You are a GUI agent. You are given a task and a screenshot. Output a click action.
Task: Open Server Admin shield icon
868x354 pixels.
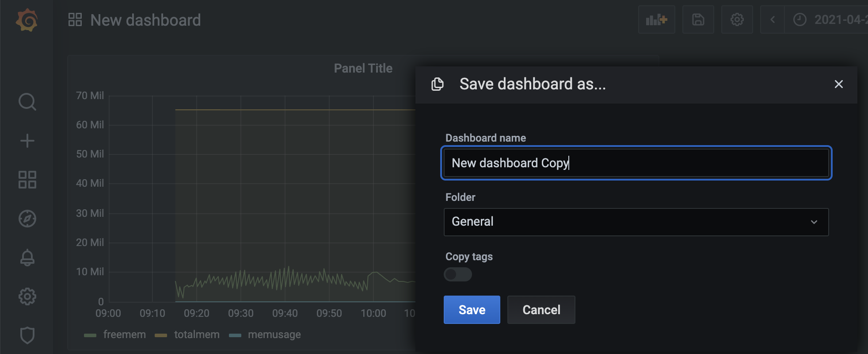pos(27,335)
